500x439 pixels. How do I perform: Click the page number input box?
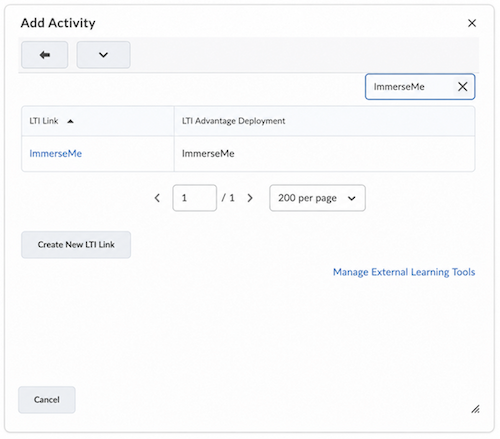tap(195, 198)
